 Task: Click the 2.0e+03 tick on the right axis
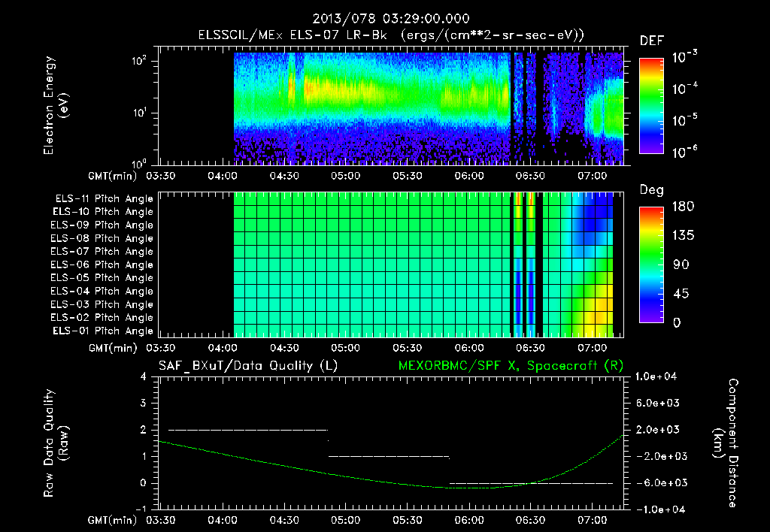pos(659,430)
